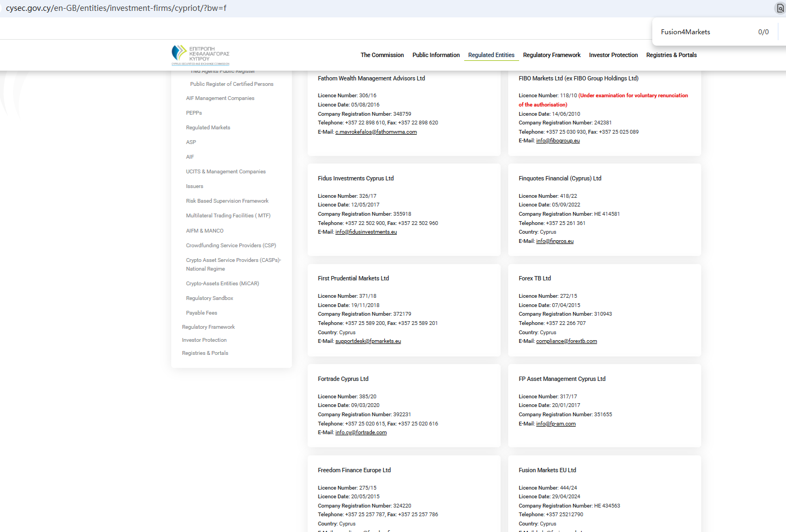
Task: Select the Regulated Entities nav item
Action: pyautogui.click(x=491, y=55)
